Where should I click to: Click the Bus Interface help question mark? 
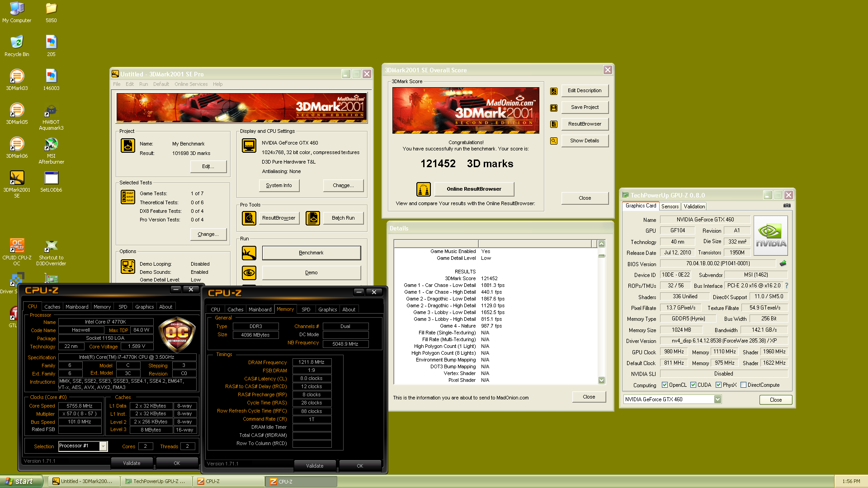tap(787, 286)
